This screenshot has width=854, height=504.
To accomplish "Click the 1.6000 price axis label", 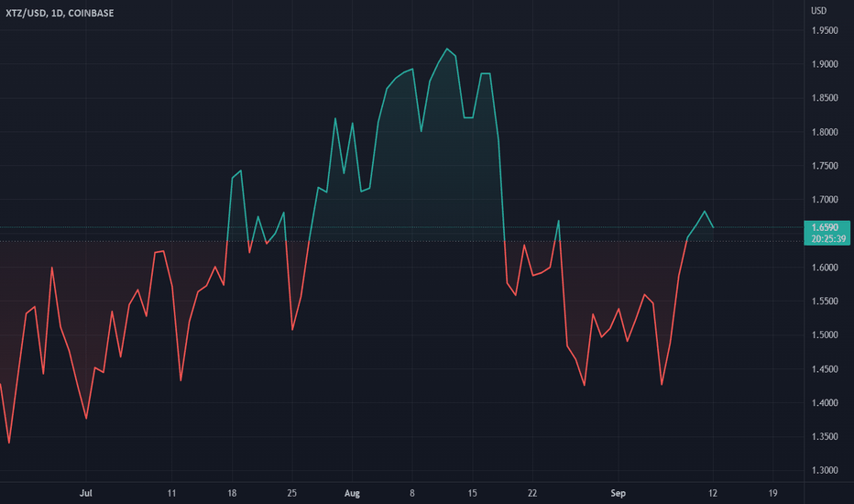I will pos(825,268).
